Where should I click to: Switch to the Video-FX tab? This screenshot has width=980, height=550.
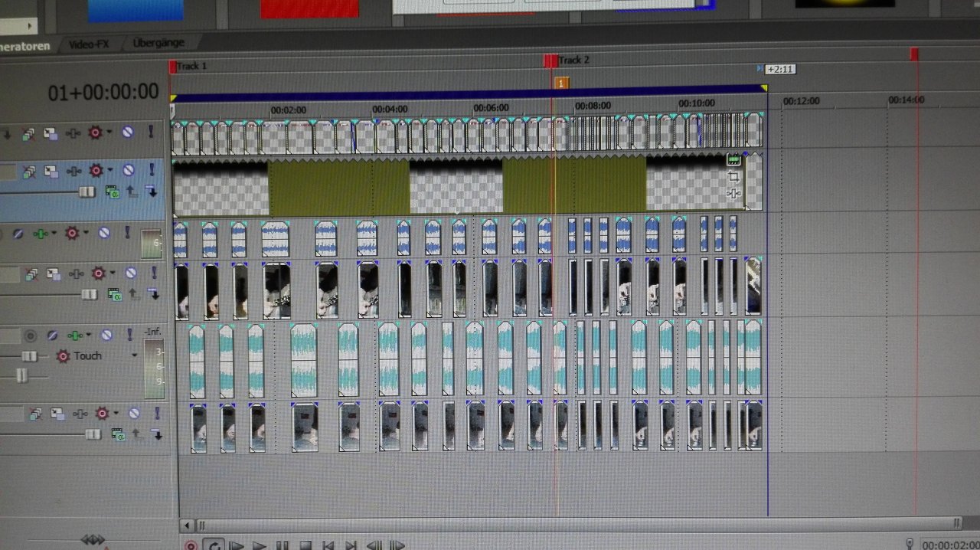pos(88,44)
